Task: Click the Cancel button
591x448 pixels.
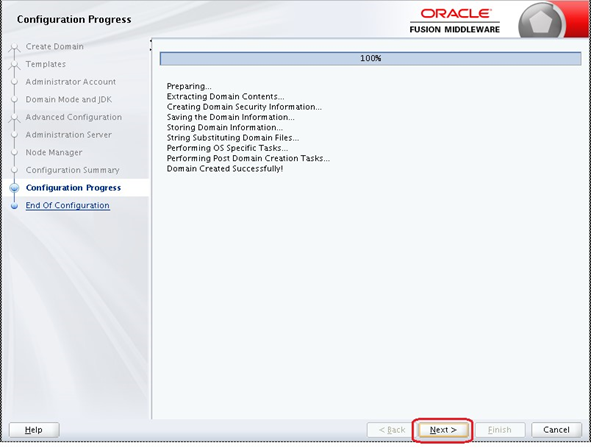Action: [556, 430]
